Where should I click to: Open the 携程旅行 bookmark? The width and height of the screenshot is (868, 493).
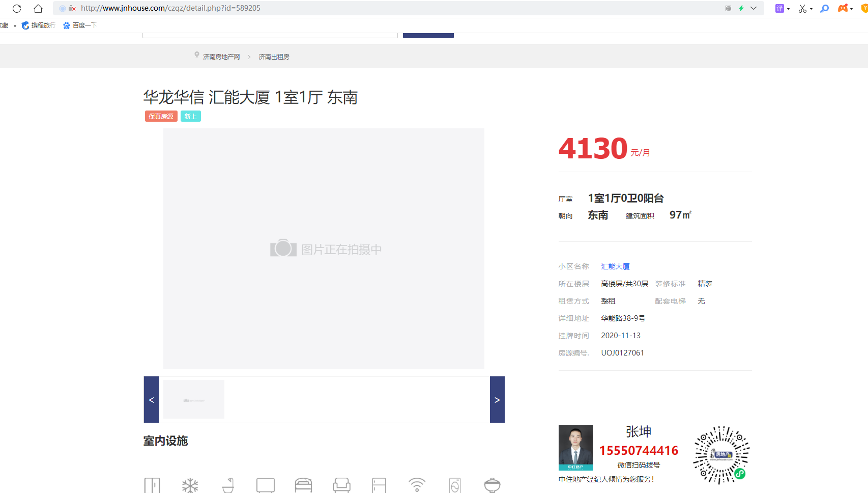pyautogui.click(x=38, y=25)
